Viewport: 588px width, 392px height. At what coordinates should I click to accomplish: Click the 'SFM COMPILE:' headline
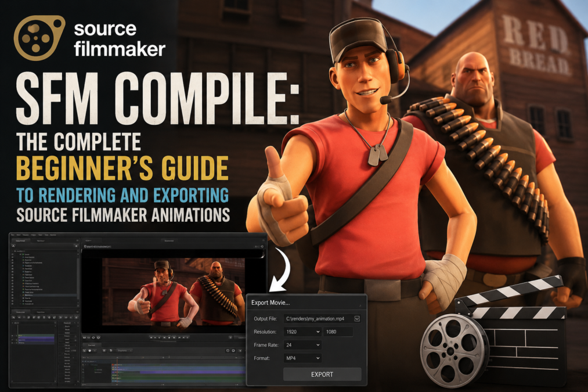157,98
